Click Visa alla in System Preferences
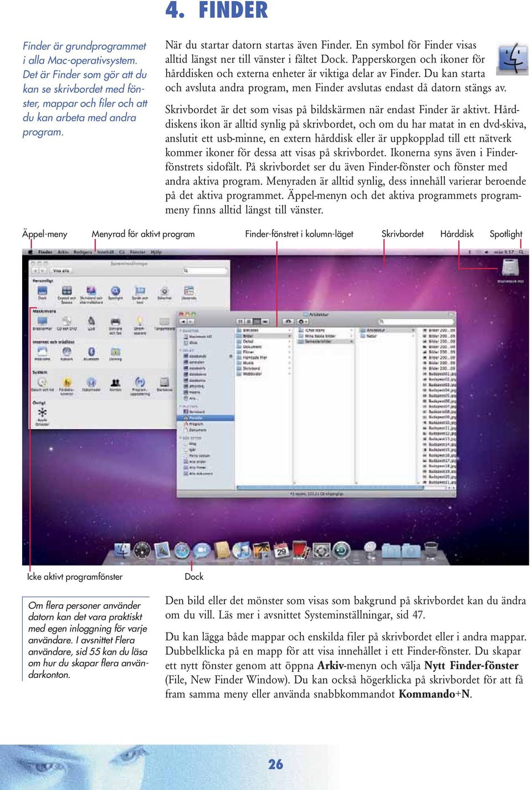The image size is (532, 790). [x=61, y=271]
